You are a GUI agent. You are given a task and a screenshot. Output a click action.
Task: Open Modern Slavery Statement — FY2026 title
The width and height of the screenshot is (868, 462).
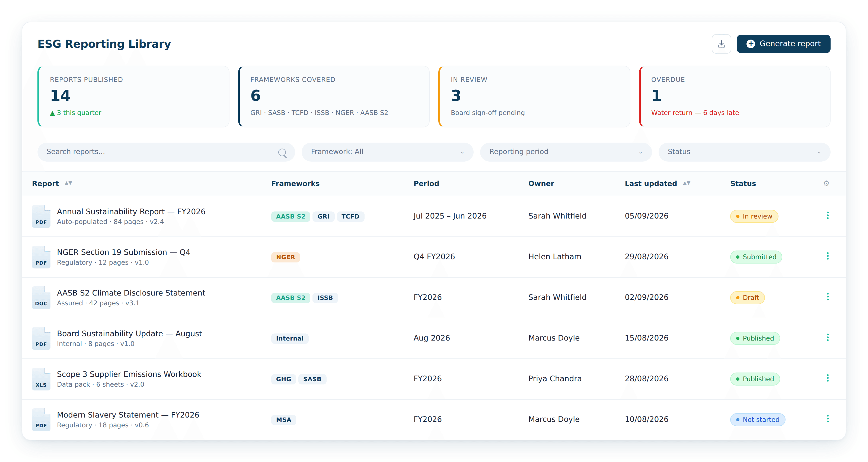pos(128,415)
